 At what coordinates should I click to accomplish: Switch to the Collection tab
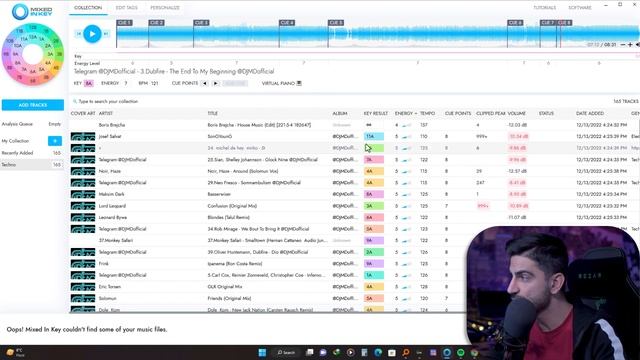[88, 8]
